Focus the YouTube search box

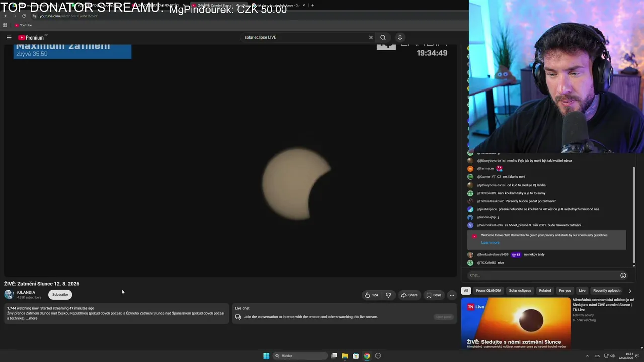click(304, 37)
